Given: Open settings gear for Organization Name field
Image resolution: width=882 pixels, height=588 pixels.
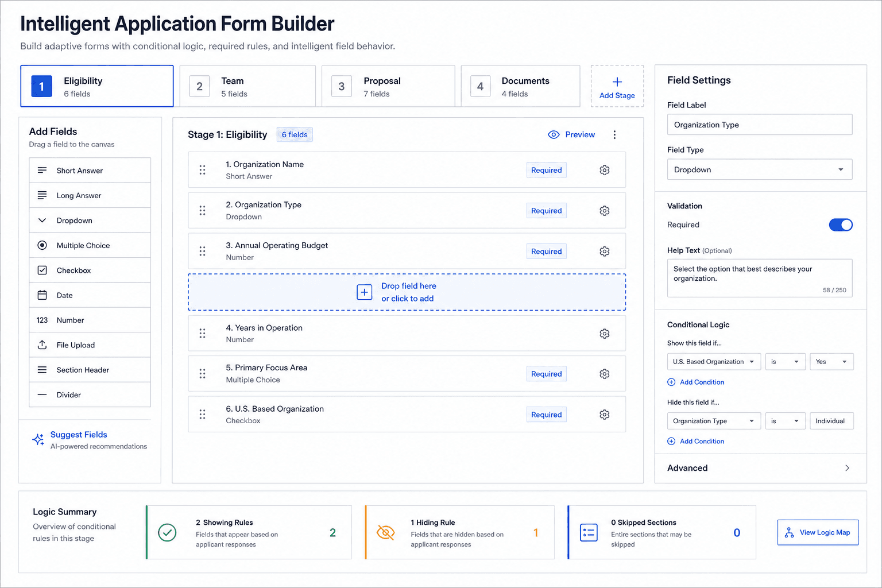Looking at the screenshot, I should (604, 170).
